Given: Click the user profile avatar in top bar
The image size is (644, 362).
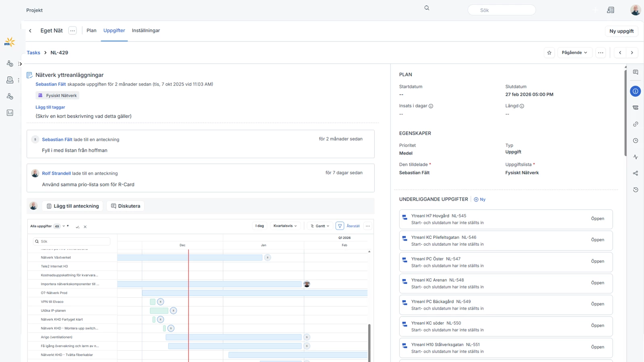Looking at the screenshot, I should click(x=636, y=10).
